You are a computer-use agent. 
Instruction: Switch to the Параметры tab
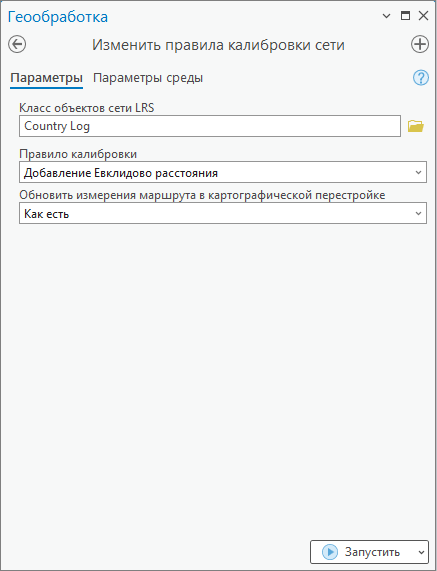tap(47, 78)
